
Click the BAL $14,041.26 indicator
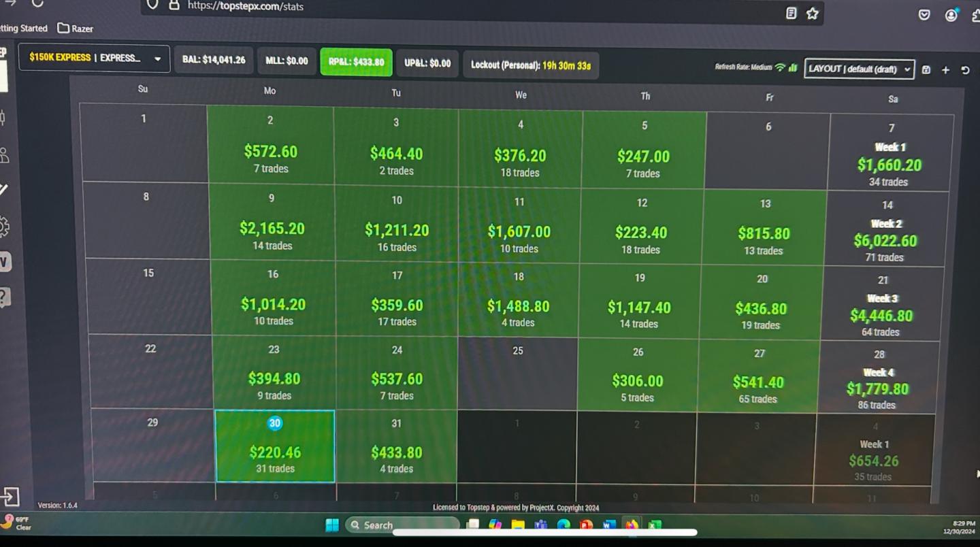(x=214, y=60)
